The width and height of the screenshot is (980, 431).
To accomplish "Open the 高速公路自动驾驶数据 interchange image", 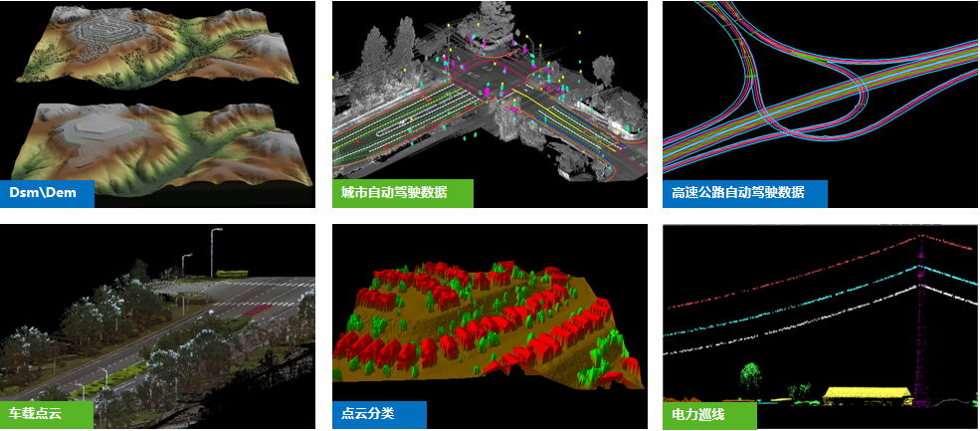I will (x=821, y=104).
